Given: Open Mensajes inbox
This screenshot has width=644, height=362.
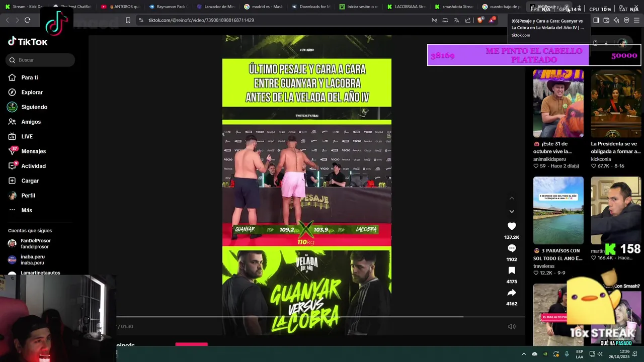Looking at the screenshot, I should (33, 151).
